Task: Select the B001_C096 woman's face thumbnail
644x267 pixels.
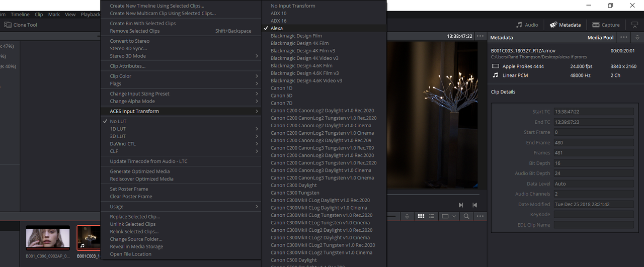Action: click(x=48, y=238)
